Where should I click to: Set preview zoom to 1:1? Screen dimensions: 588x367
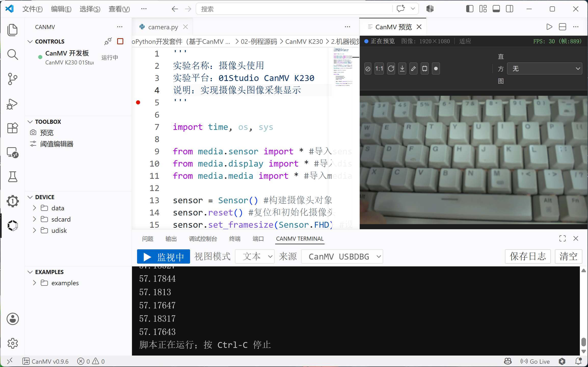379,69
